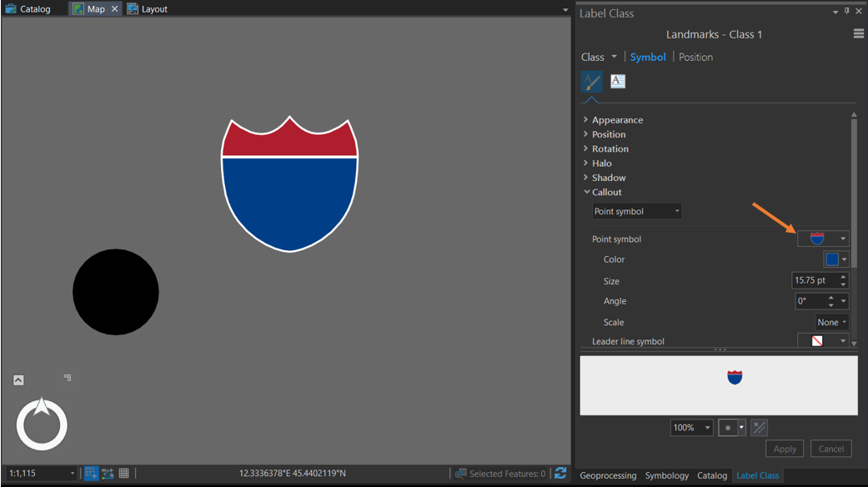Click the zoom-to-fit preview icon
The height and width of the screenshot is (487, 868).
tap(760, 428)
